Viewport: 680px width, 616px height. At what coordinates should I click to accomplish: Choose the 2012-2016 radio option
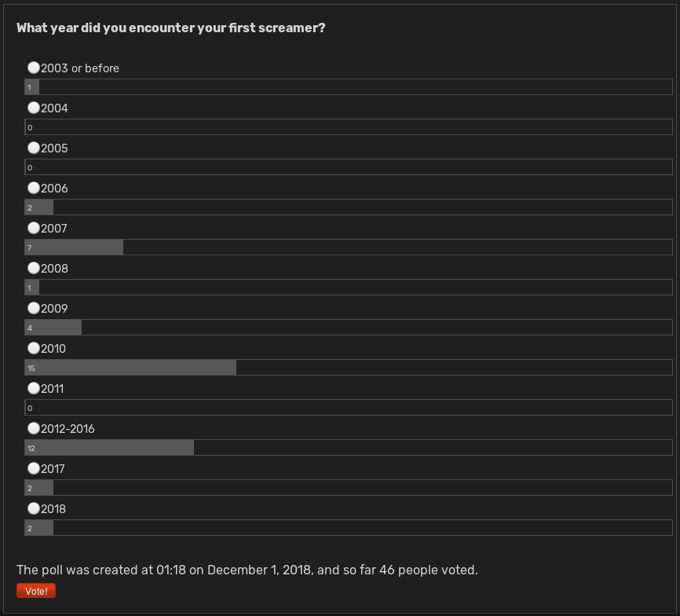click(34, 428)
